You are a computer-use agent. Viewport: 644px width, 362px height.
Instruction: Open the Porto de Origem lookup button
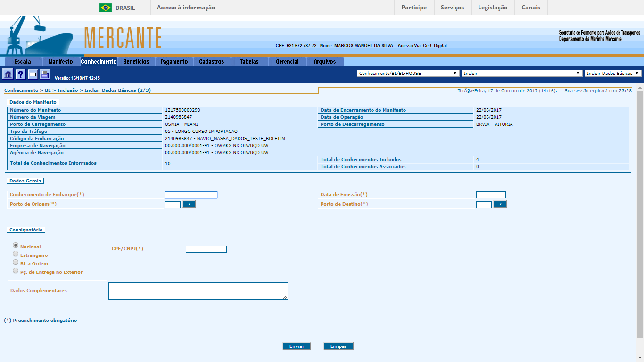tap(189, 205)
